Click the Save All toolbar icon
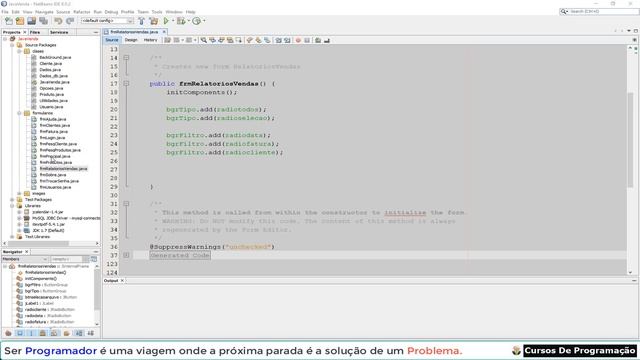Screen dimensions: 640x360 [x=43, y=21]
